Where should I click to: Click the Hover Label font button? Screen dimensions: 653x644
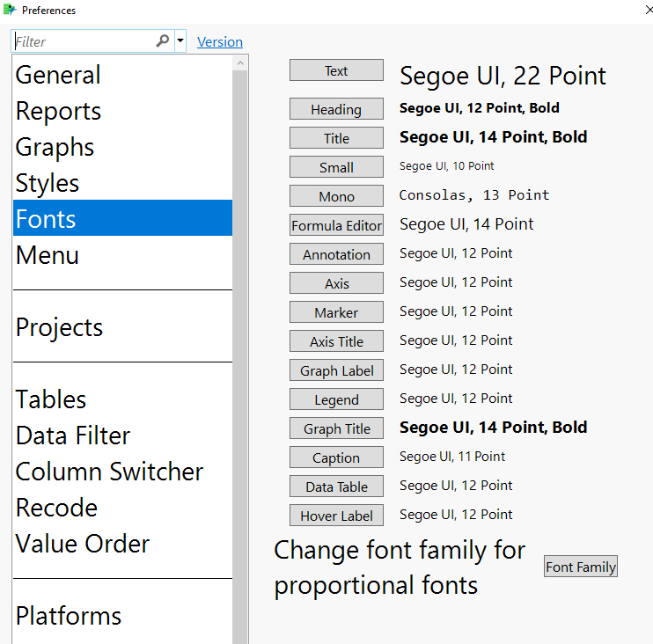tap(336, 516)
